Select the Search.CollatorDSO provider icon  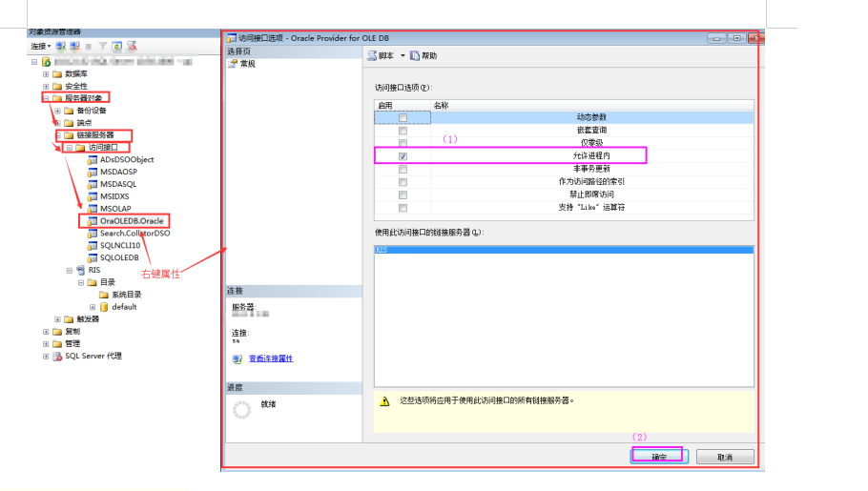pyautogui.click(x=93, y=233)
